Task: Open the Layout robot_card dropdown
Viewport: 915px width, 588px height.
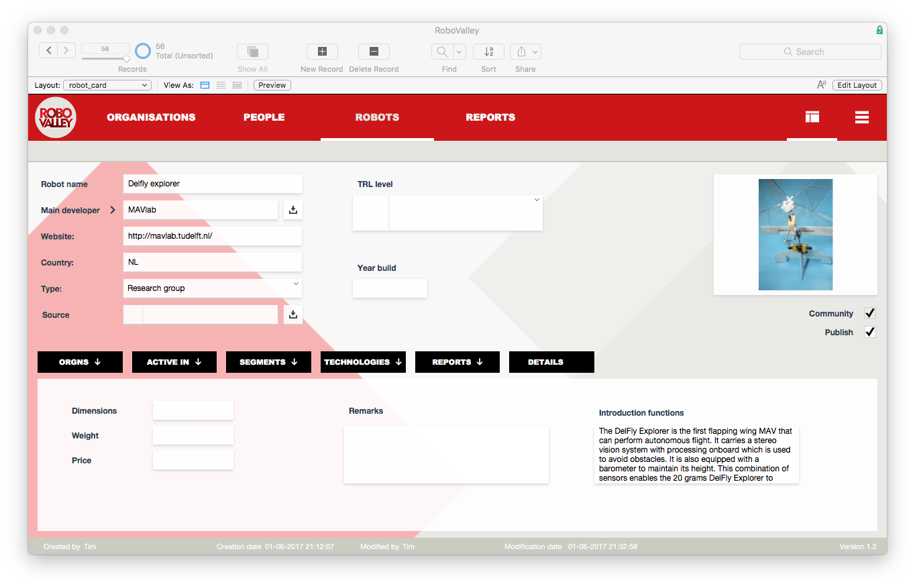Action: pos(107,85)
